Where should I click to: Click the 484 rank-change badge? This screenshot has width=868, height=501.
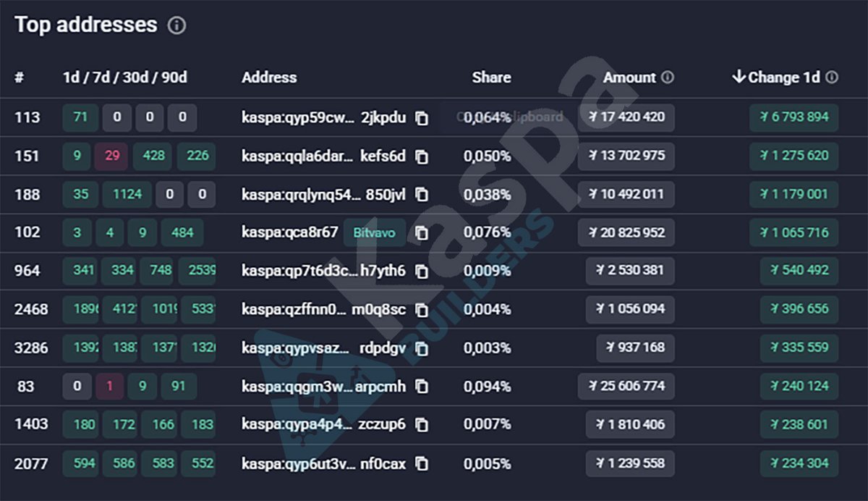(x=183, y=232)
